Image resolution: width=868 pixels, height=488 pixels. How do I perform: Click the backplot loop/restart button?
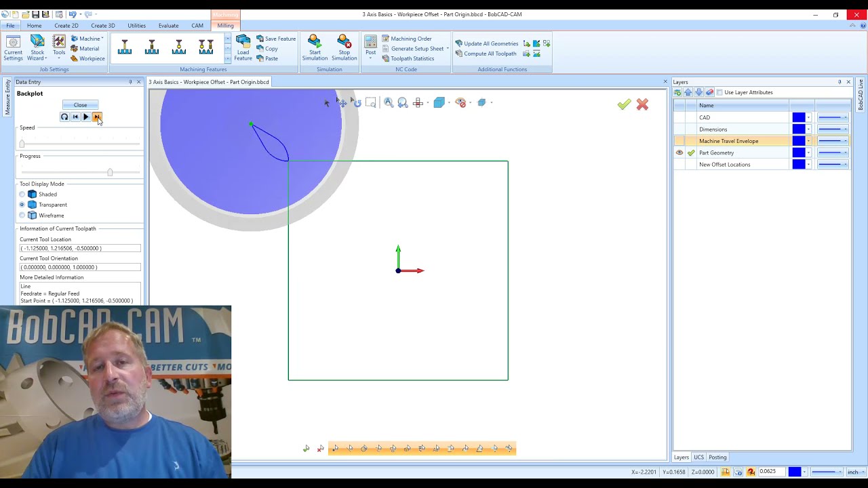(x=64, y=117)
